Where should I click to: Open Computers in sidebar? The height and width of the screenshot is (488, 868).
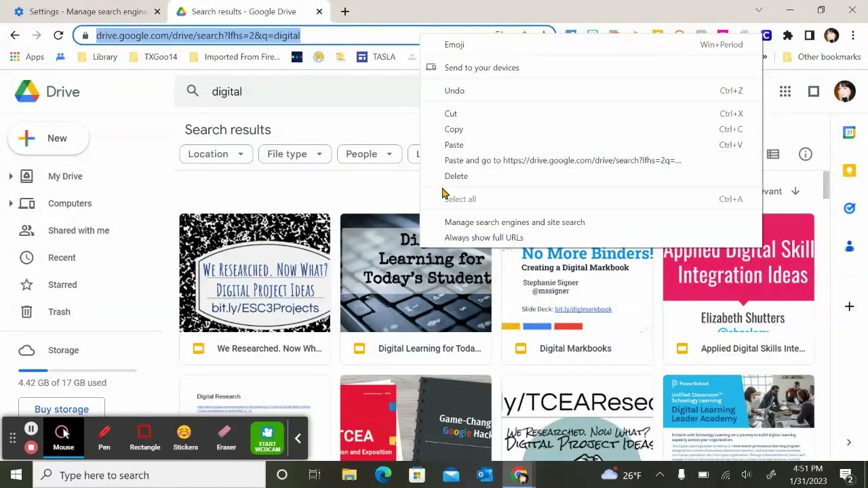coord(70,203)
